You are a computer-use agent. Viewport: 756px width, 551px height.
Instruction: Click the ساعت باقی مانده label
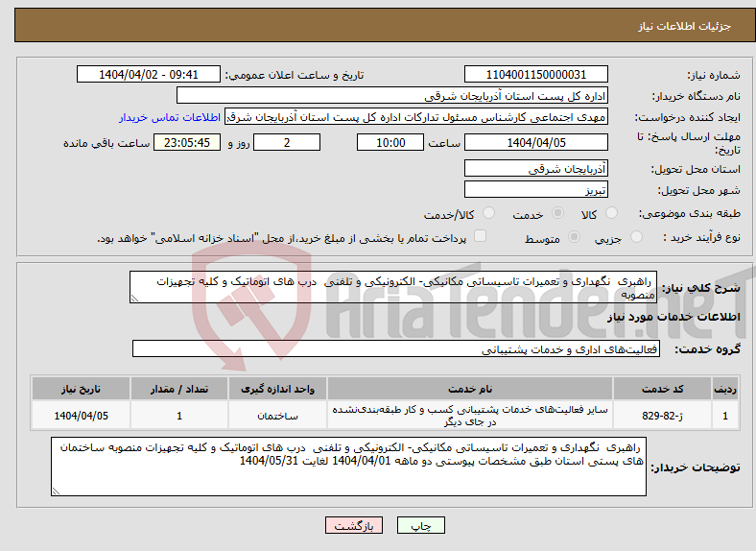pos(106,143)
